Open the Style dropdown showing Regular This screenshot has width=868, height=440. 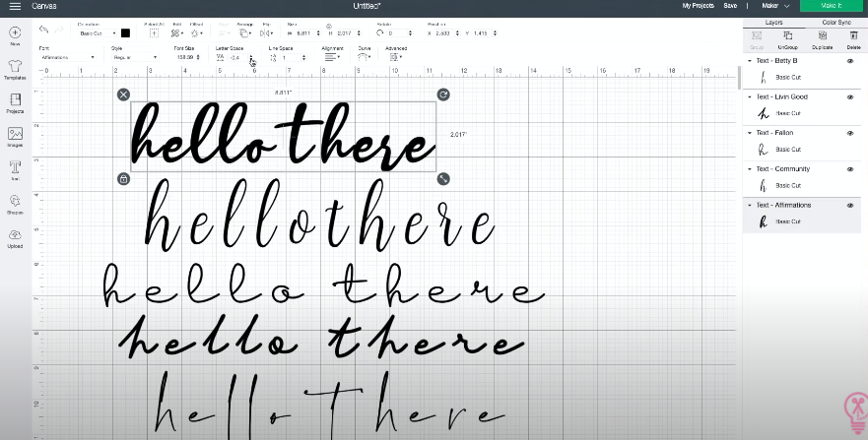tap(135, 57)
